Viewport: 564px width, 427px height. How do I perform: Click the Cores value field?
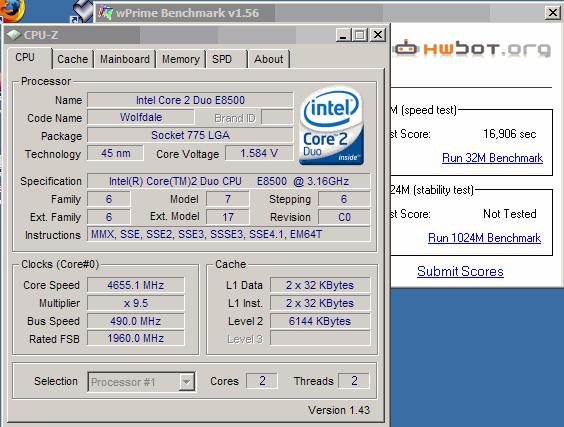[x=262, y=381]
